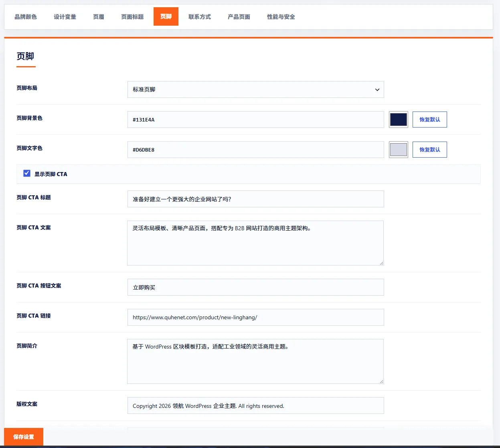Focus the 页脚简介 textarea
Screen dimensions: 500x448
[255, 361]
